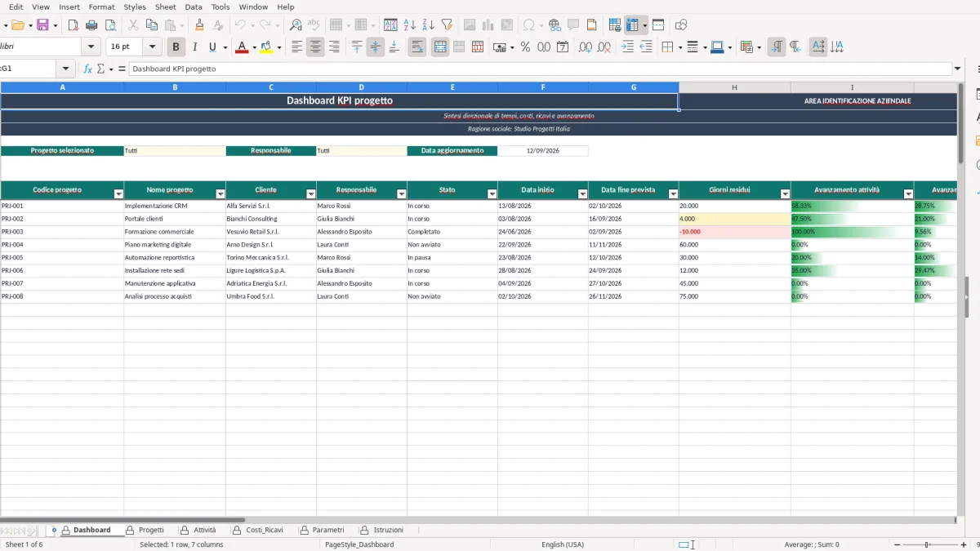Click the Align Top icon
This screenshot has height=551, width=980.
pyautogui.click(x=357, y=47)
